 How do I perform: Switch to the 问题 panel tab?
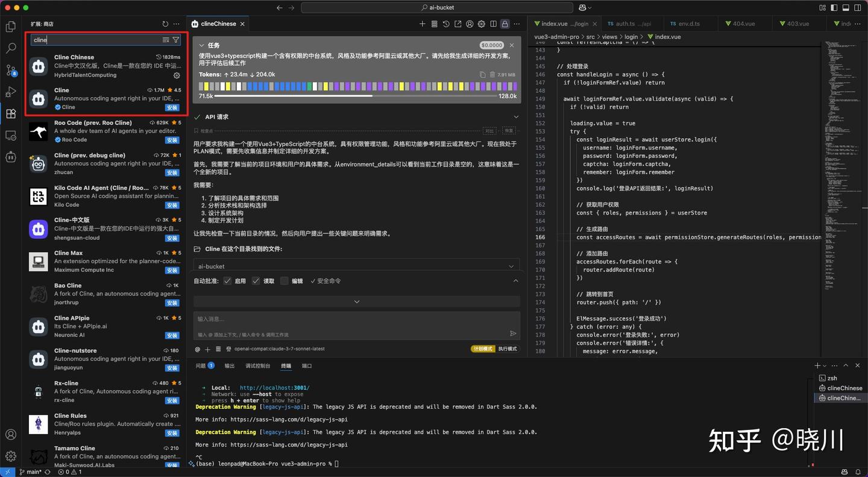point(200,366)
